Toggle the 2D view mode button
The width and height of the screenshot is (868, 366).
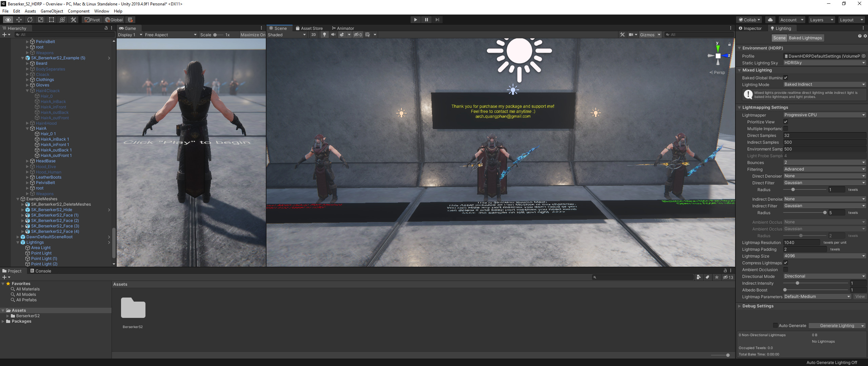coord(314,35)
